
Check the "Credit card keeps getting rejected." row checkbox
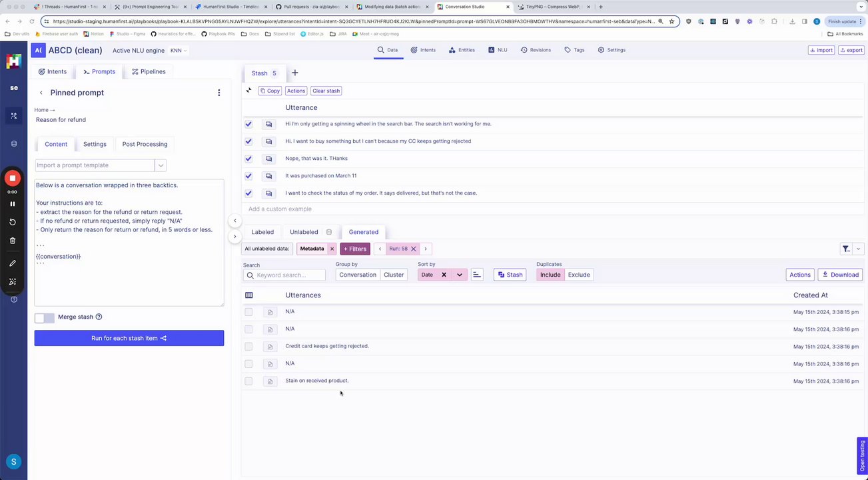point(248,347)
